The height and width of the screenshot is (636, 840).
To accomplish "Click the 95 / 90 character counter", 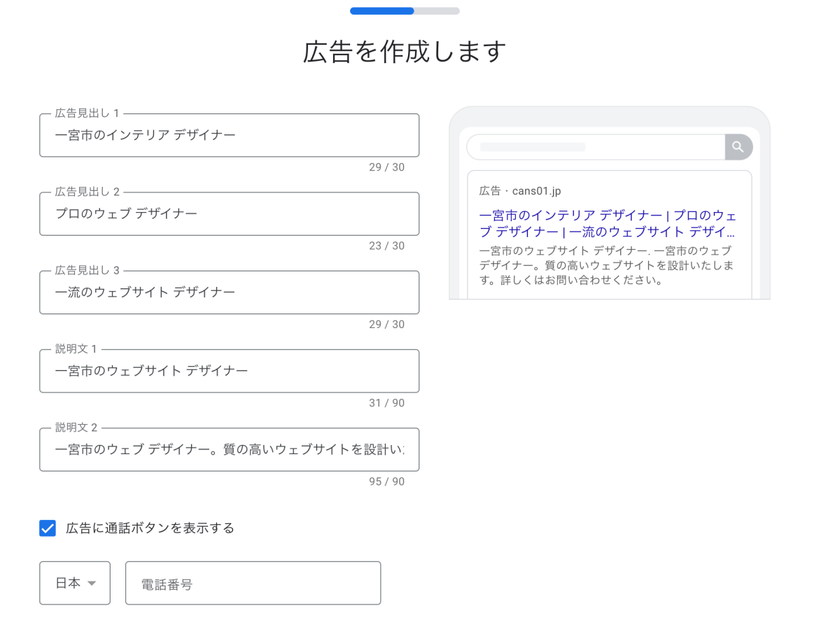I will click(x=386, y=481).
